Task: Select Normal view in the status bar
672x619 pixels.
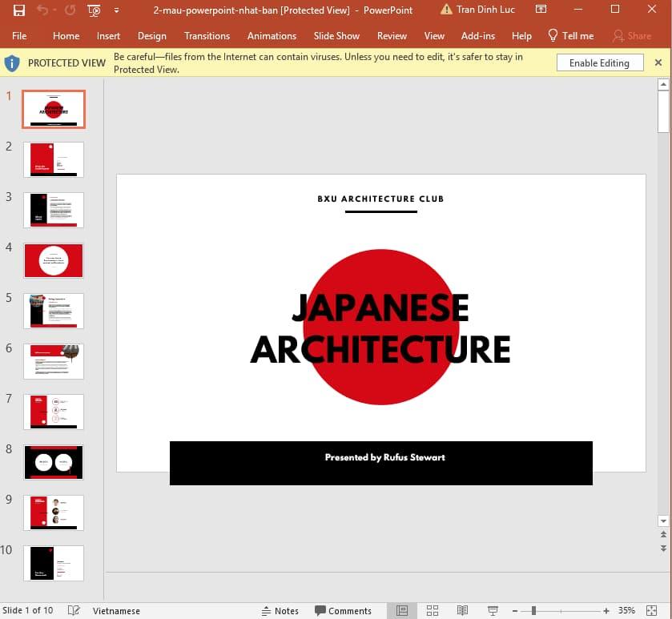Action: pyautogui.click(x=404, y=610)
